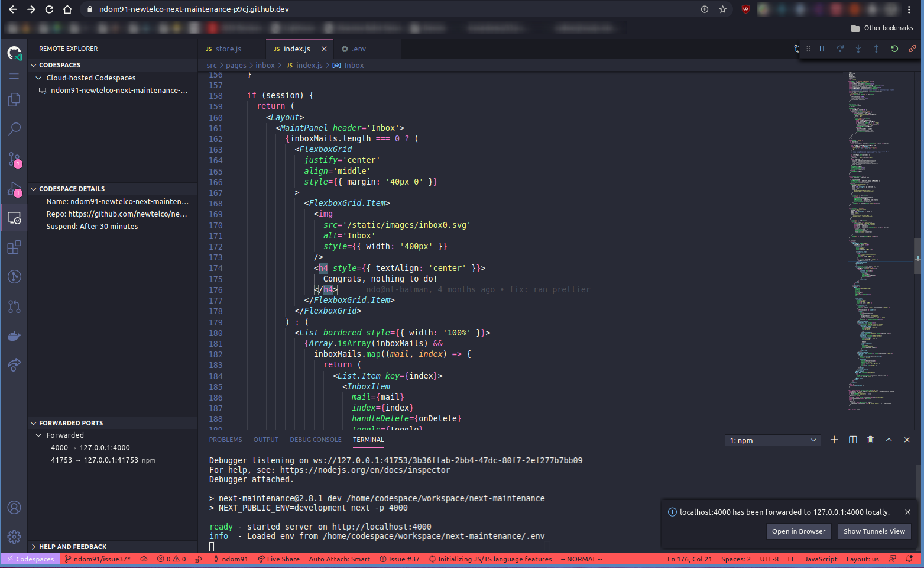The width and height of the screenshot is (924, 568).
Task: Step over the current line in the debugger
Action: (840, 49)
